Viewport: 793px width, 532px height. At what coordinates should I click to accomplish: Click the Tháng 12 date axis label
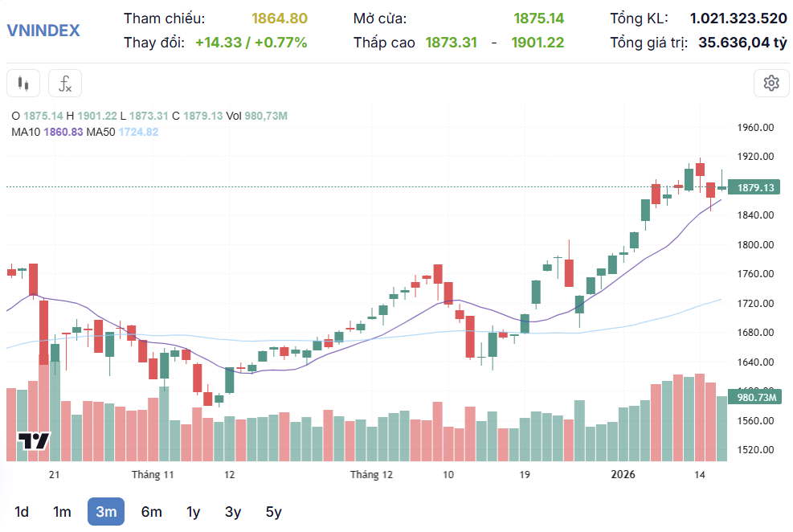pos(371,475)
